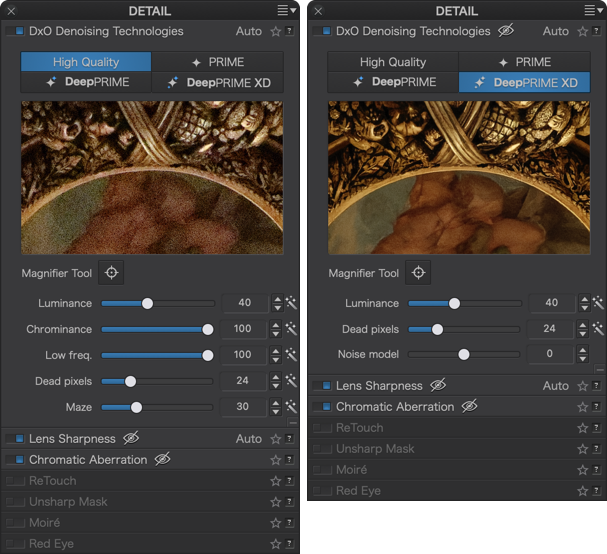Enable ReTouch switch in left panel
607x554 pixels.
(15, 481)
